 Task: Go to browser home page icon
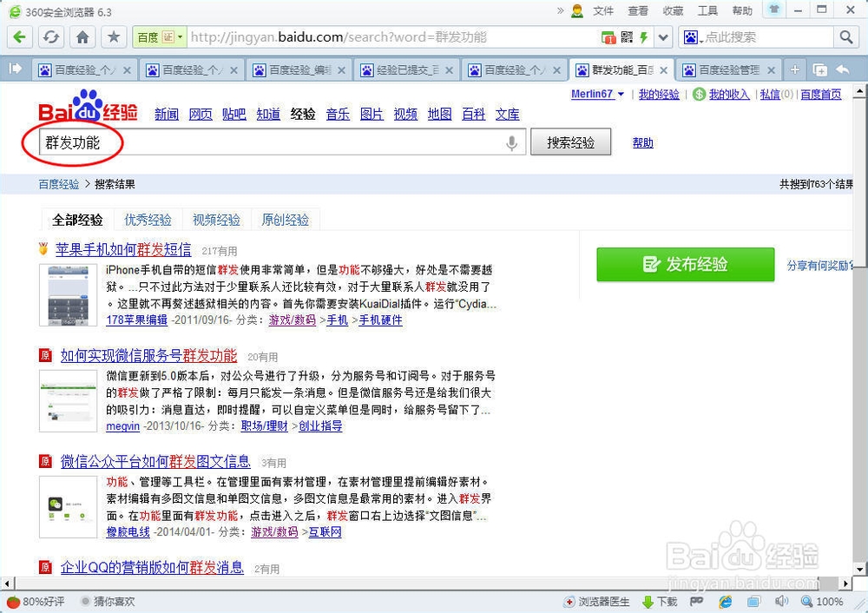click(82, 37)
